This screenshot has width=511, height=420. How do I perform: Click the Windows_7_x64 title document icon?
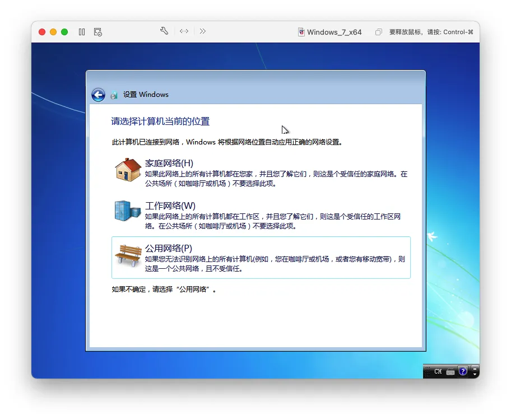[301, 32]
